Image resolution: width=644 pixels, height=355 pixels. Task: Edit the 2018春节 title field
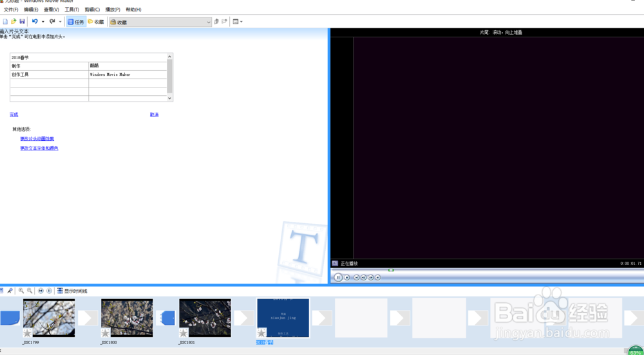pyautogui.click(x=88, y=58)
